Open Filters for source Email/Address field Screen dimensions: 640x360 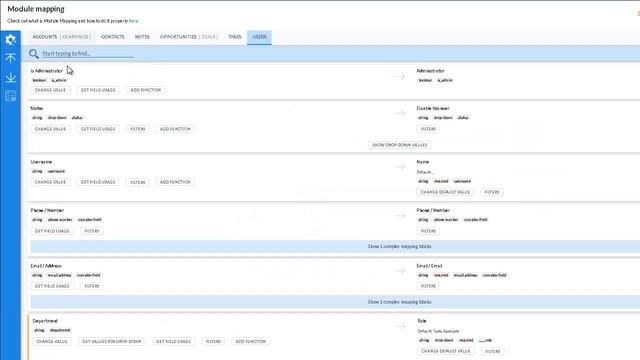92,286
